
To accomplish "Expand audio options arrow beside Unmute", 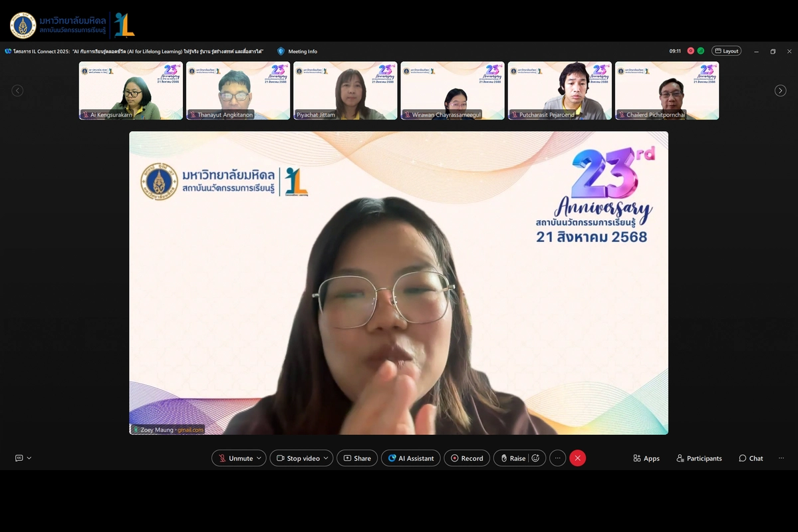I will coord(259,458).
